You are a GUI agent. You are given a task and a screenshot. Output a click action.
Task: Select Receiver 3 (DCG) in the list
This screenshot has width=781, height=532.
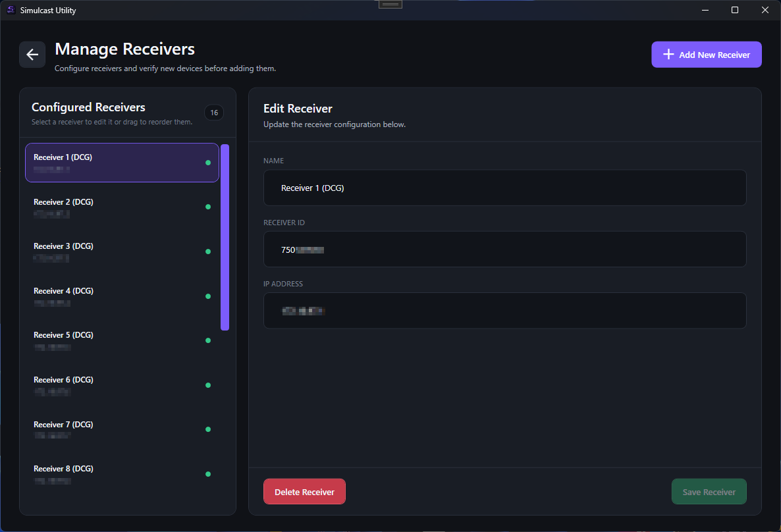pos(122,252)
